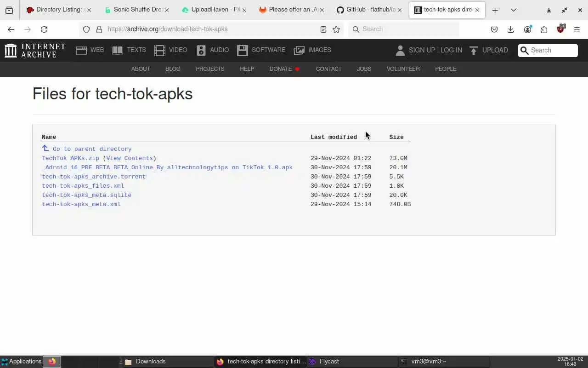Go back to the previous page
Viewport: 588px width, 368px height.
point(11,29)
